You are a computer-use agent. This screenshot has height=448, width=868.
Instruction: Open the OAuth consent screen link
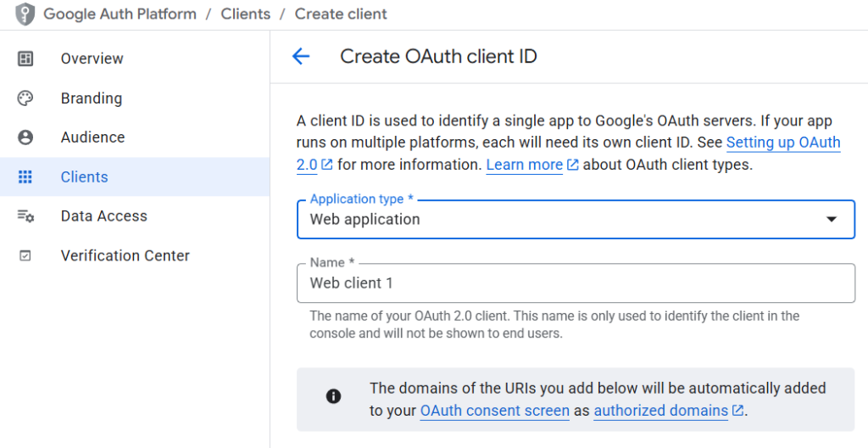494,411
